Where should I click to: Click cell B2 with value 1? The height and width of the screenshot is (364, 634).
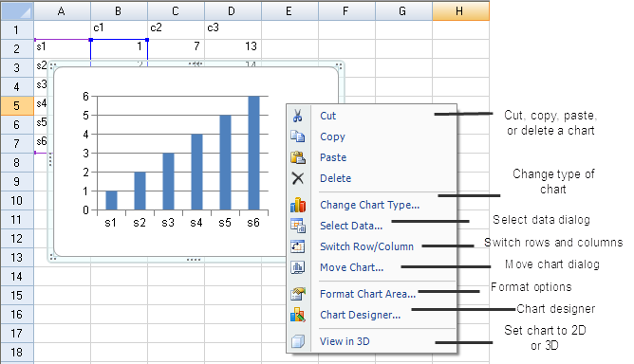click(119, 49)
